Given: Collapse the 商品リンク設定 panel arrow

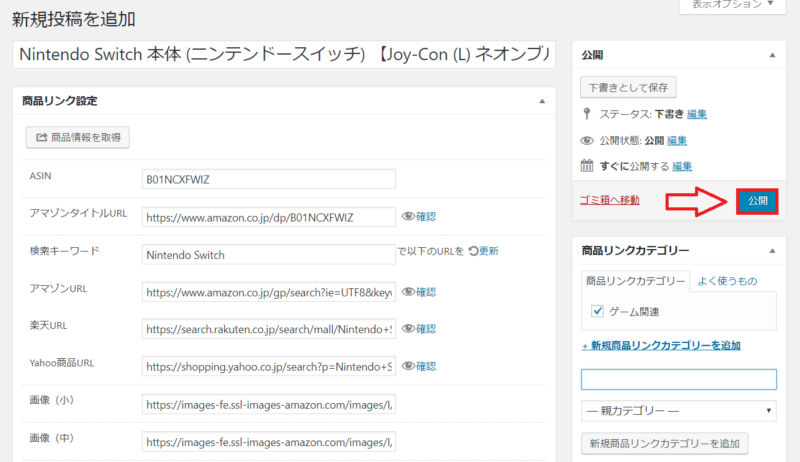Looking at the screenshot, I should pos(542,101).
